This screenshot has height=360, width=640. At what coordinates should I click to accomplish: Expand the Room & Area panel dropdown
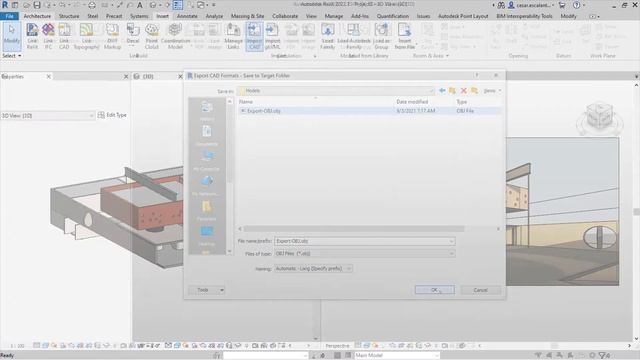(x=431, y=56)
